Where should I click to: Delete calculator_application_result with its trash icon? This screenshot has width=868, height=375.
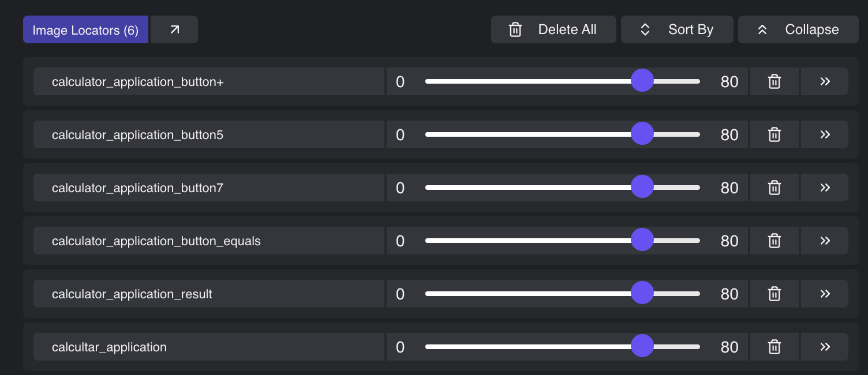(x=774, y=294)
